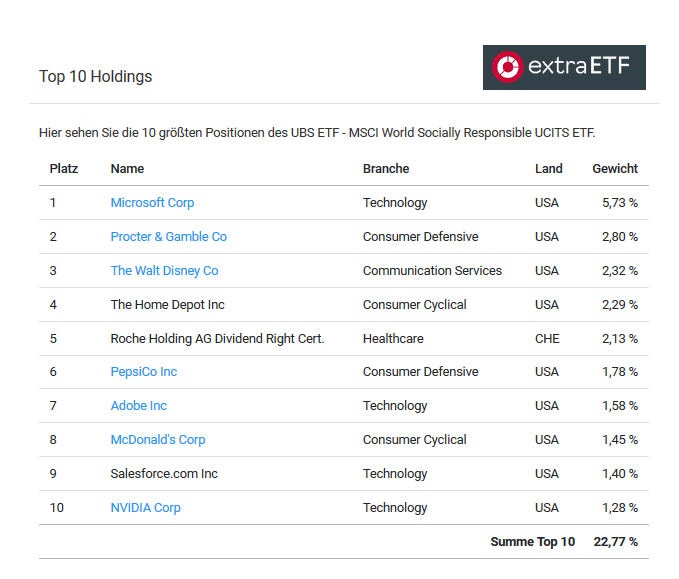Click Technology in the Adobe row
This screenshot has width=679, height=579.
395,406
